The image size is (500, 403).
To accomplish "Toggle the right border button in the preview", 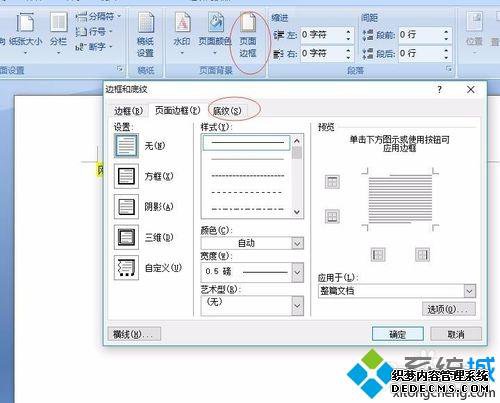I will [422, 255].
